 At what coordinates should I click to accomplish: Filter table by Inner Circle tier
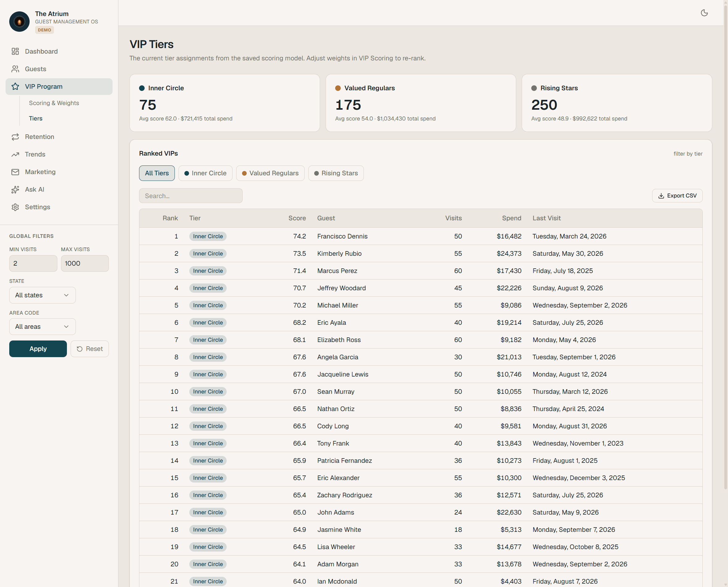[x=205, y=173]
